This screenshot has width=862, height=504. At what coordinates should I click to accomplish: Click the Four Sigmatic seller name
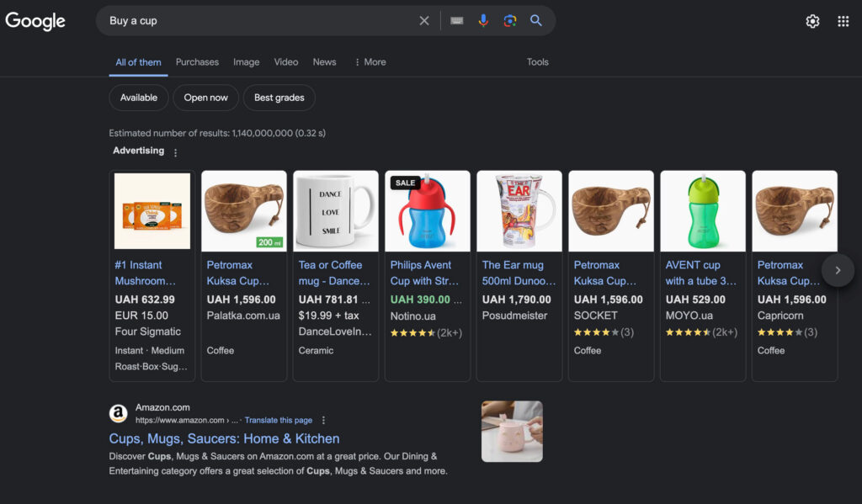[x=148, y=332]
